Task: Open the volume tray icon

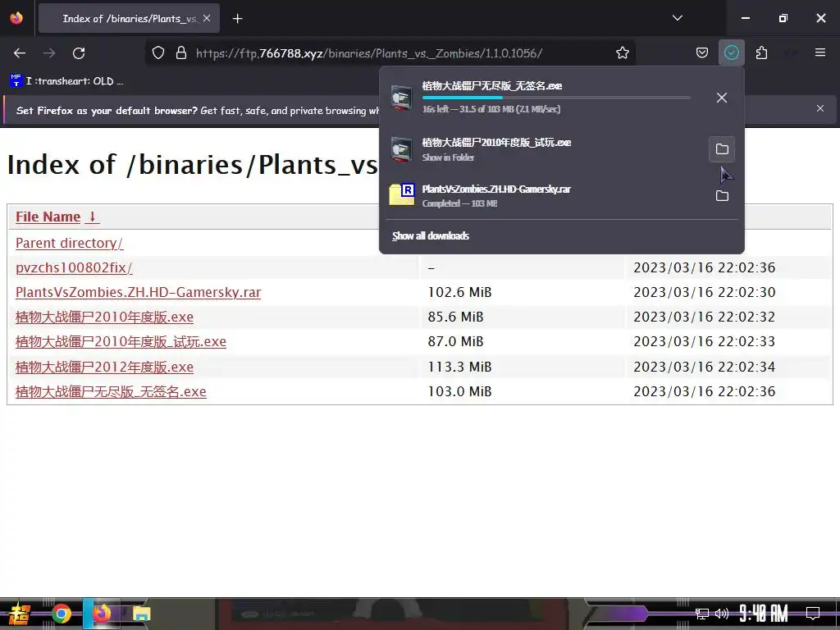Action: point(722,614)
